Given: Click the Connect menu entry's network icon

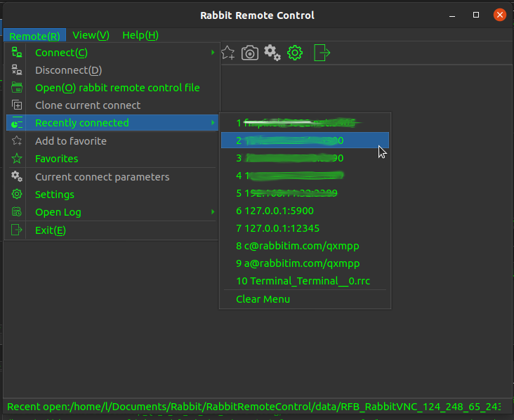Looking at the screenshot, I should coord(17,53).
